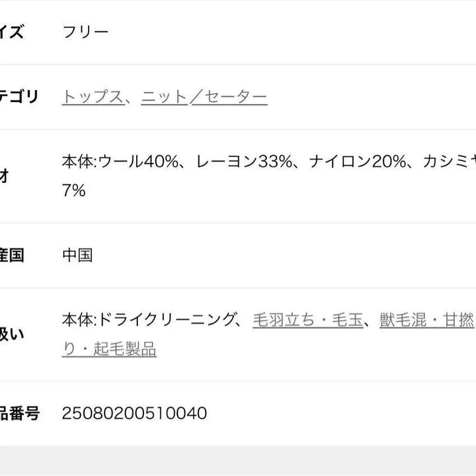This screenshot has width=476, height=476.
Task: Click the 本体:ドライクリーニング care text
Action: 147,321
